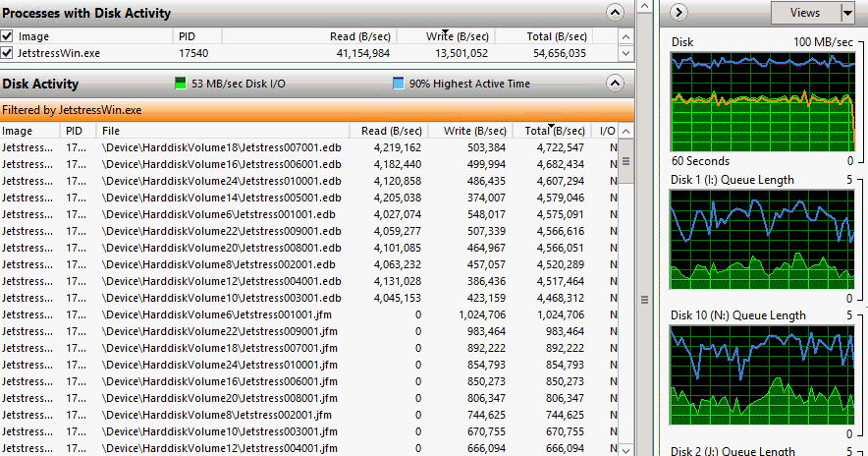Collapse the Disk Activity section
Viewport: 868px width, 456px height.
click(615, 84)
